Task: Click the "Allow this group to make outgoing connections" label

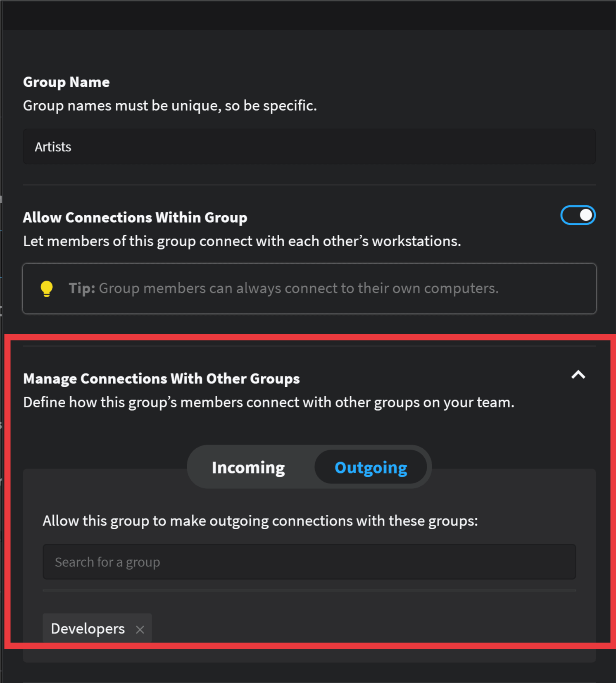Action: [260, 521]
